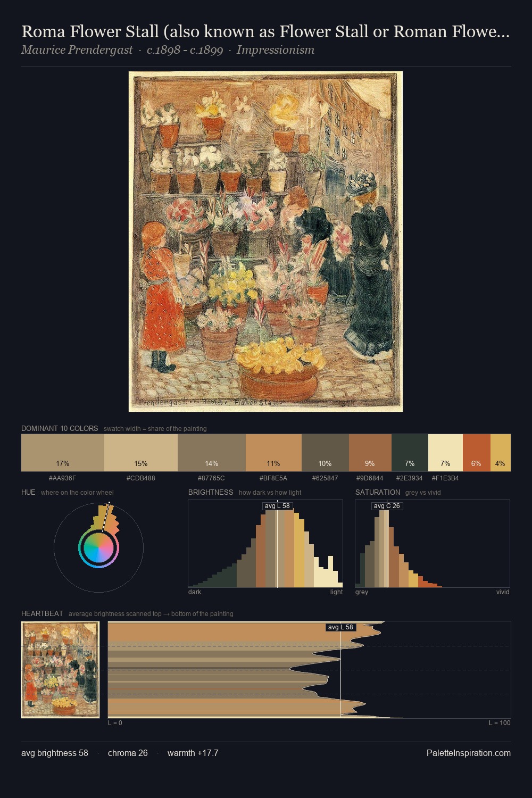
Task: Select the 6% rust orange swatch
Action: [477, 453]
